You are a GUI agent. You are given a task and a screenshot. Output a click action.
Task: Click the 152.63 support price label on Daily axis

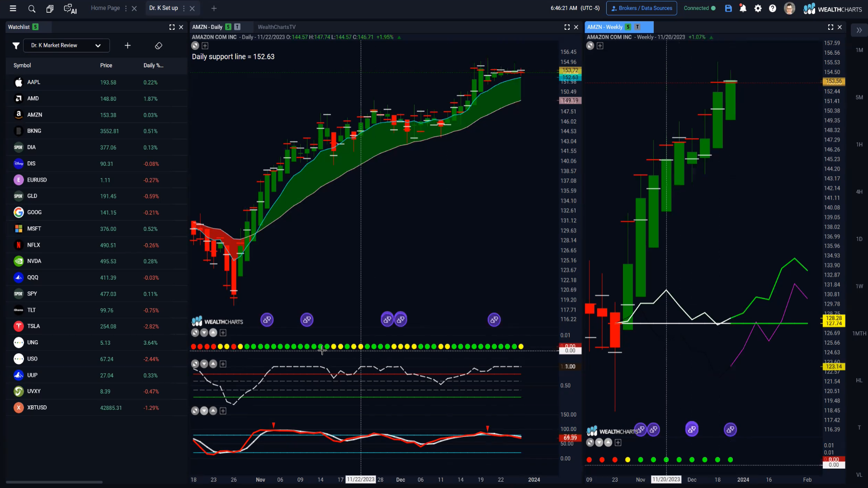pos(570,77)
